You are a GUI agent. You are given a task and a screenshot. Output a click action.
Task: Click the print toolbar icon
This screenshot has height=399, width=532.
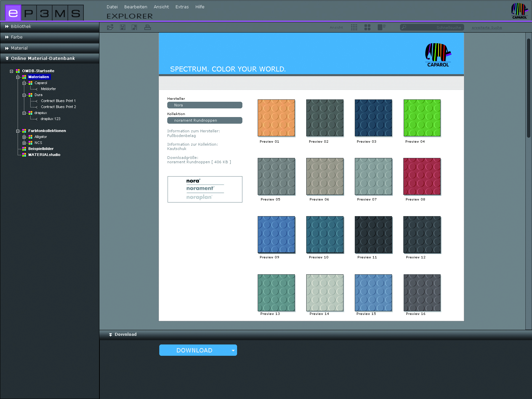pyautogui.click(x=147, y=27)
